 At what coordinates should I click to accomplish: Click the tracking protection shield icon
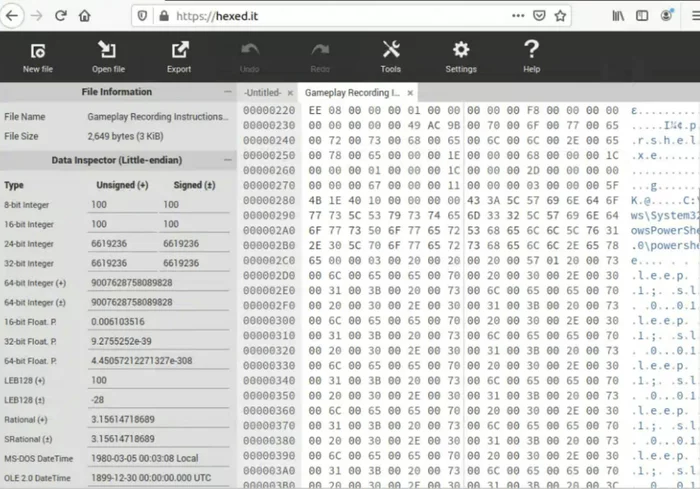142,16
